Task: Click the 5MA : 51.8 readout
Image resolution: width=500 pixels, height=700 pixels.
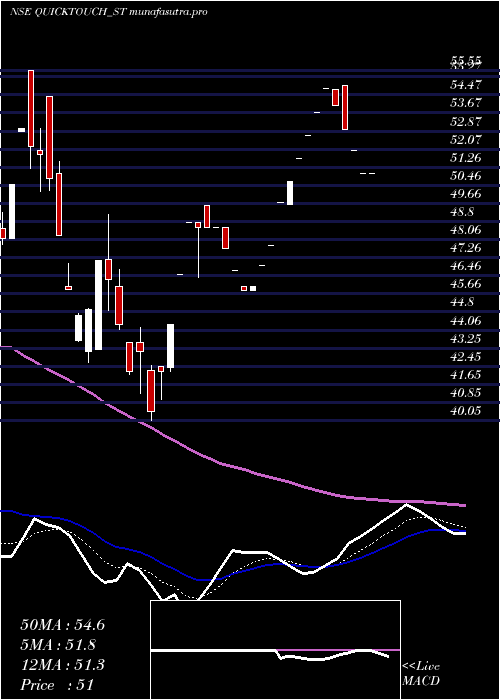Action: [58, 645]
